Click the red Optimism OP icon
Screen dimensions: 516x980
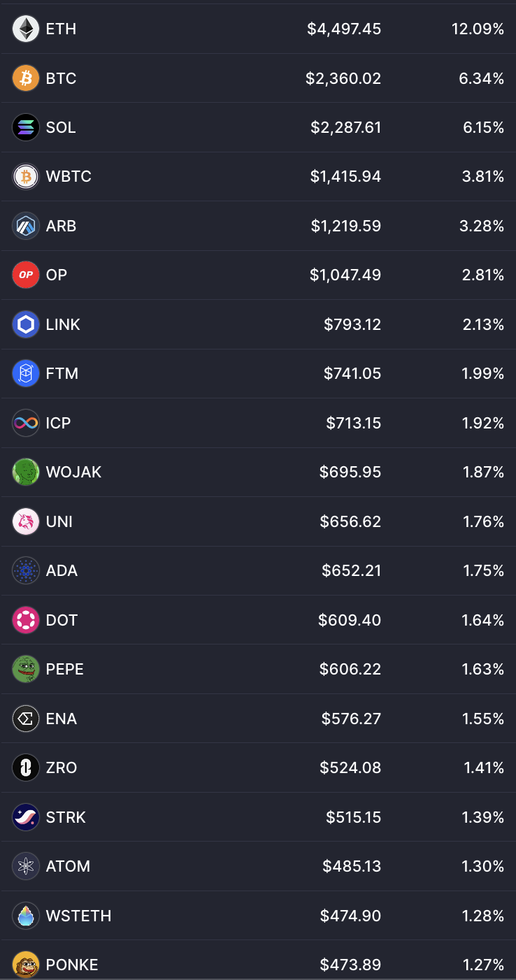point(26,275)
